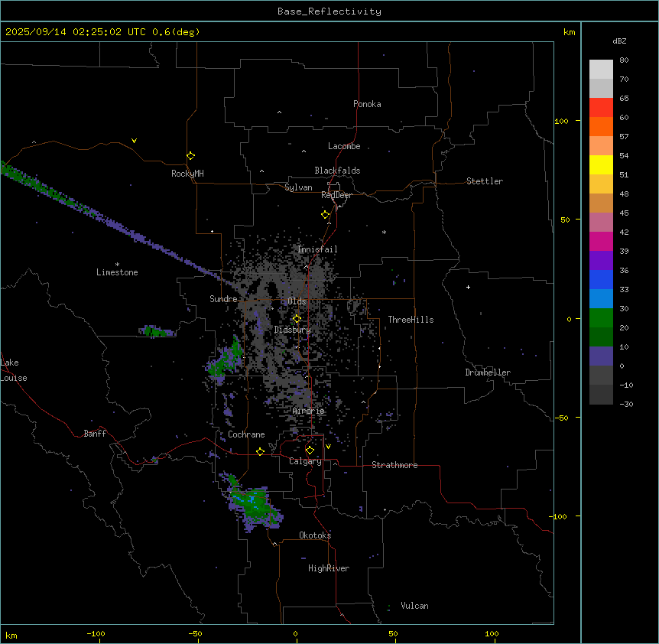Click the Sylvan label

[298, 187]
